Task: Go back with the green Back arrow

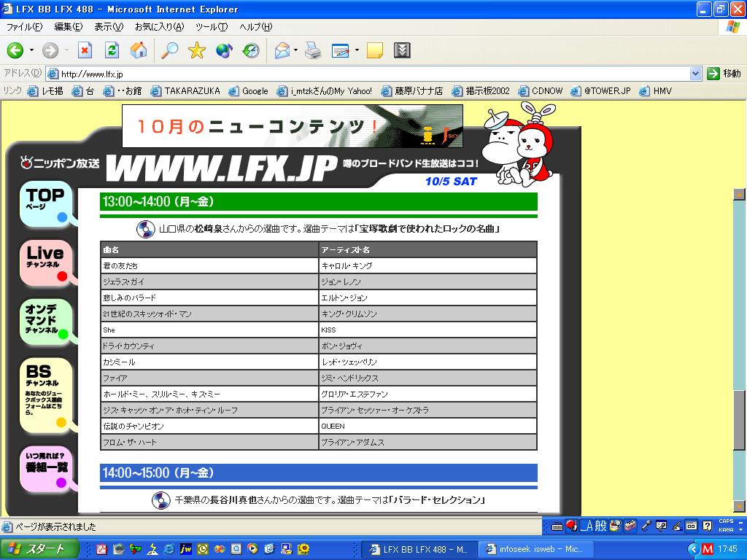Action: 15,50
